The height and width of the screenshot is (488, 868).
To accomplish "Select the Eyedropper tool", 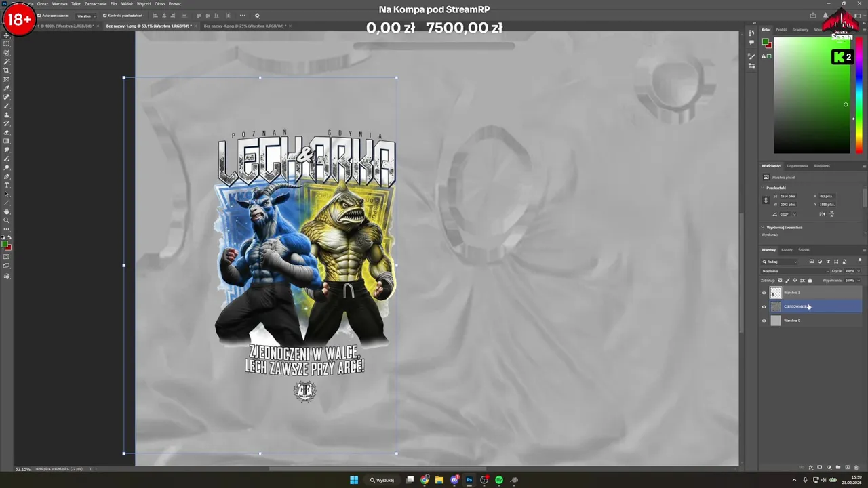I will [x=7, y=88].
